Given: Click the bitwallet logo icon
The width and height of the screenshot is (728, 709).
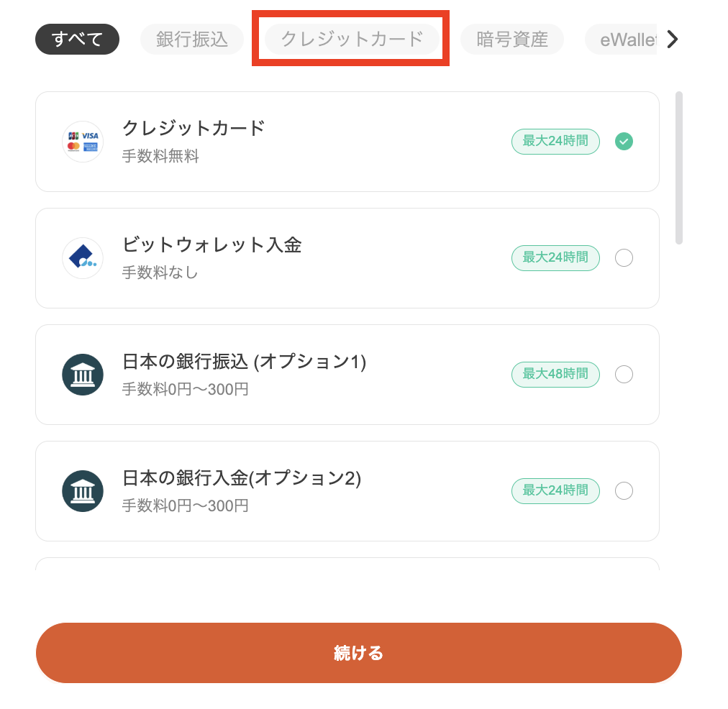Looking at the screenshot, I should tap(83, 258).
